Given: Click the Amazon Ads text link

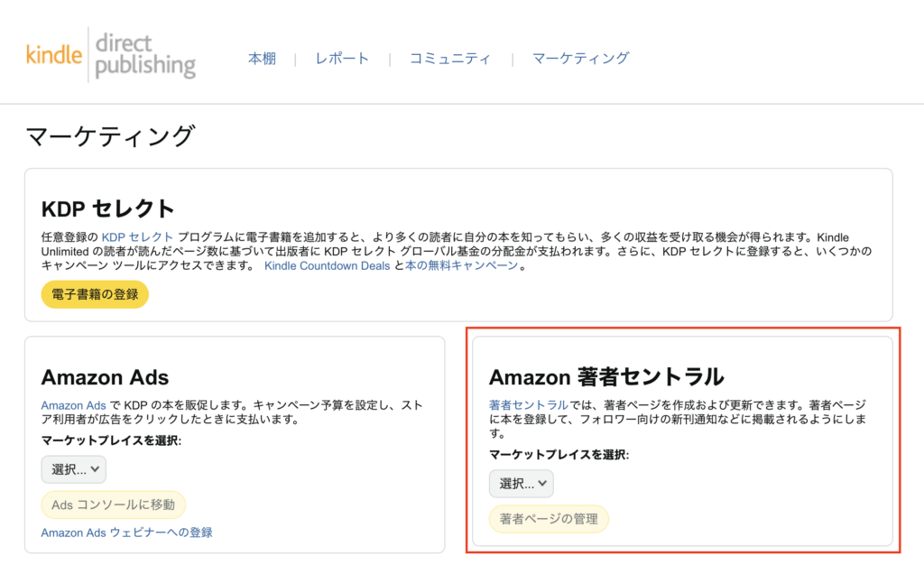Looking at the screenshot, I should click(74, 405).
